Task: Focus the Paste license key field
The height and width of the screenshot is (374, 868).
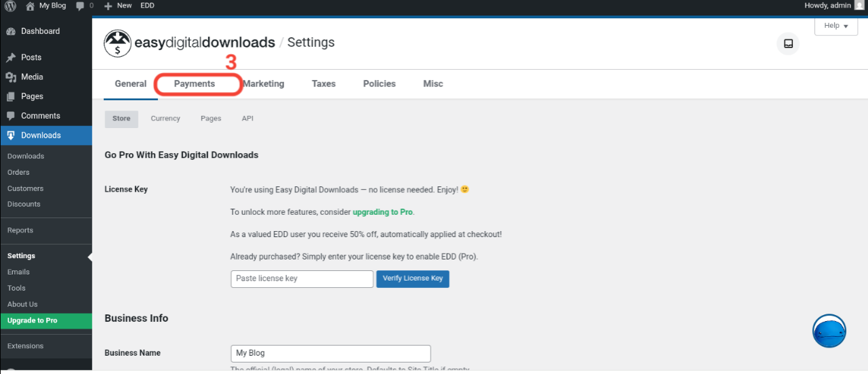Action: tap(302, 279)
